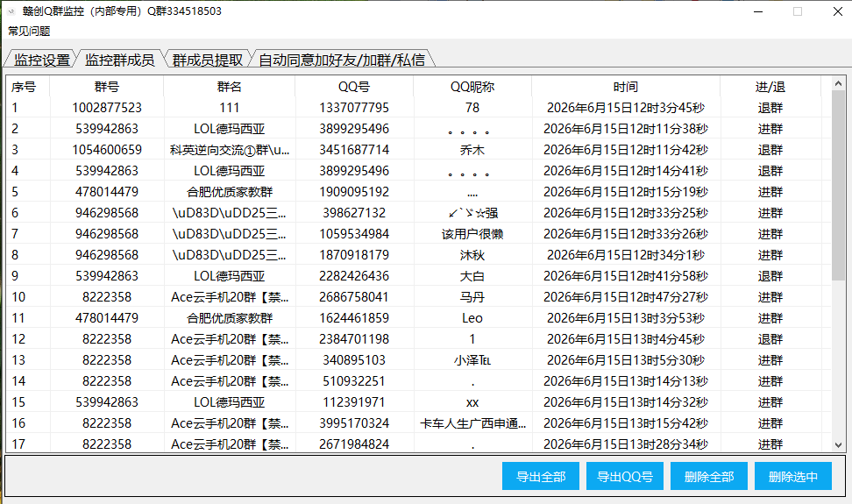This screenshot has width=852, height=504.
Task: Select QQ number 2384701198
Action: [354, 339]
